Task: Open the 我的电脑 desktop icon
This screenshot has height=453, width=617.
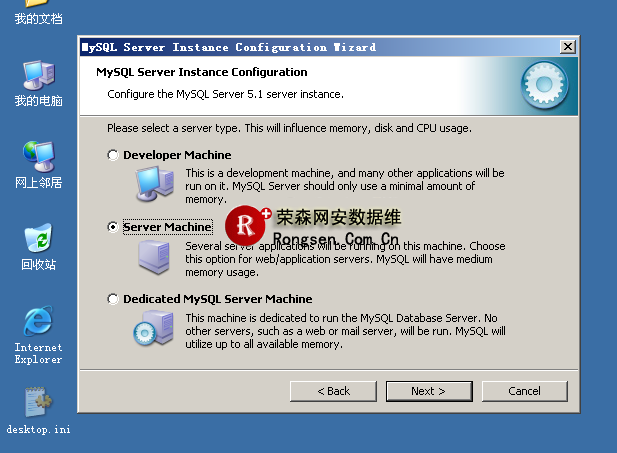Action: (38, 76)
